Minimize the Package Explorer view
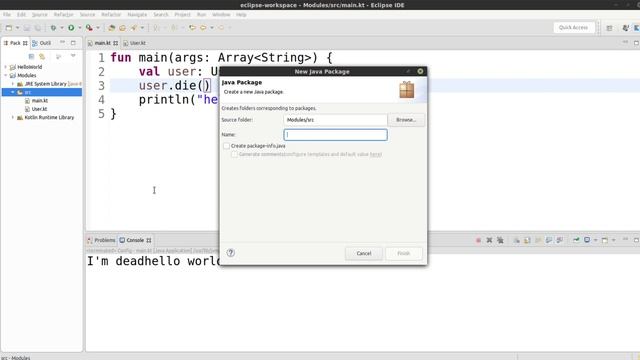The image size is (640, 360). pos(62,42)
